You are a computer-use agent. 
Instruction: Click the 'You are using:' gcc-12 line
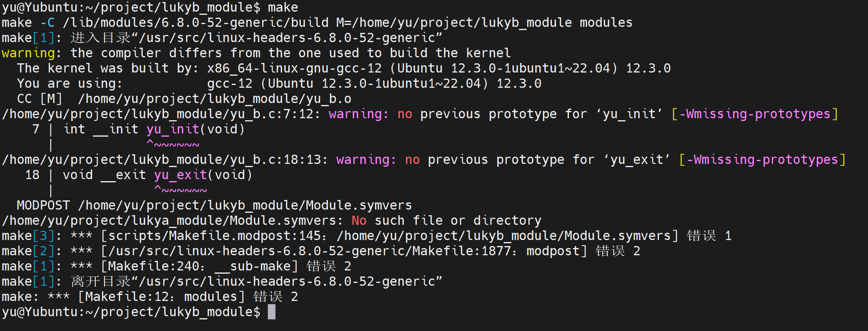click(x=279, y=83)
